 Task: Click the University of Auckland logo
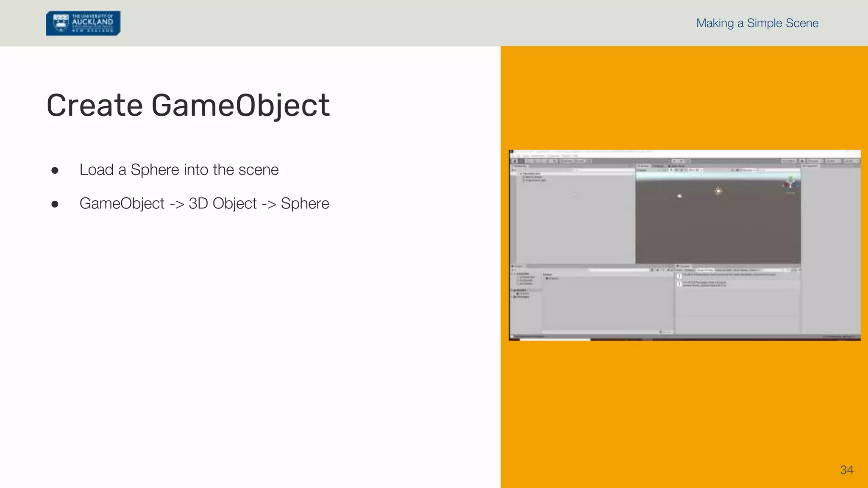83,23
